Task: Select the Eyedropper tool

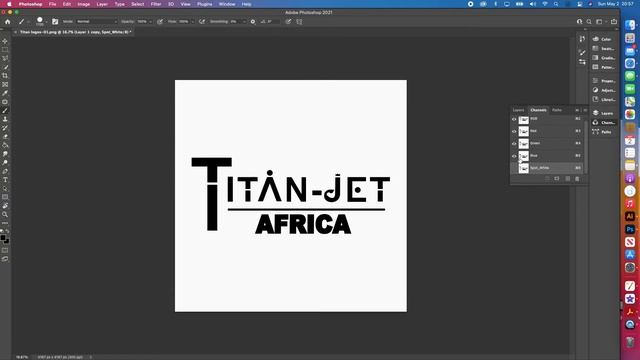Action: click(5, 93)
